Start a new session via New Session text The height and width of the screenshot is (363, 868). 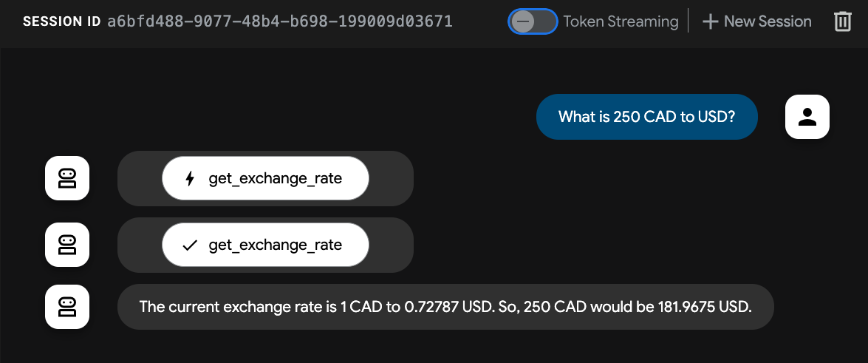(x=768, y=22)
